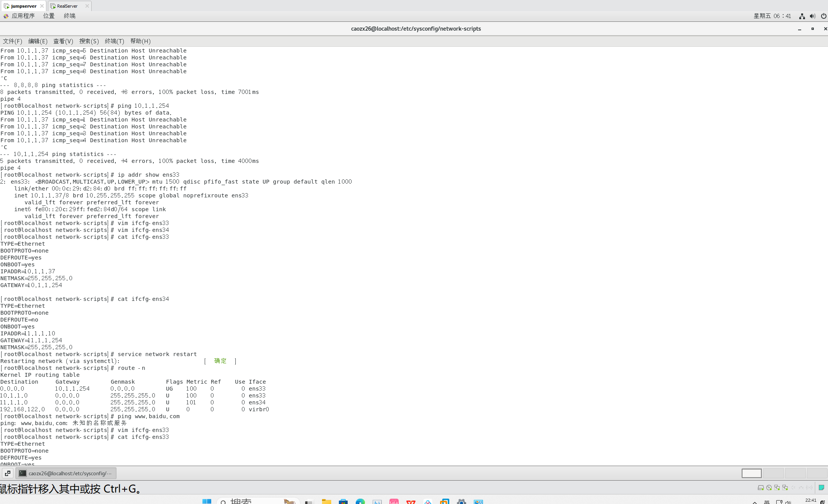Click the clock showing 星期五 06:41
The image size is (828, 504).
772,16
